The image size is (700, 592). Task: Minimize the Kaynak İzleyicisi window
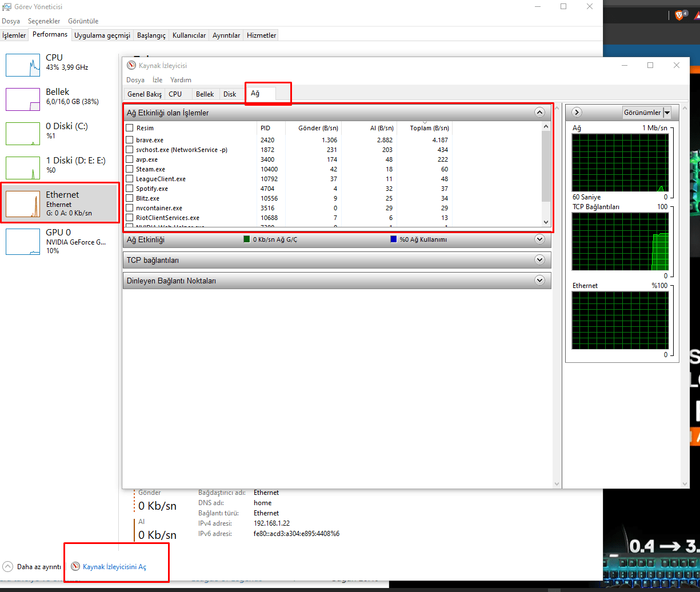[x=624, y=65]
